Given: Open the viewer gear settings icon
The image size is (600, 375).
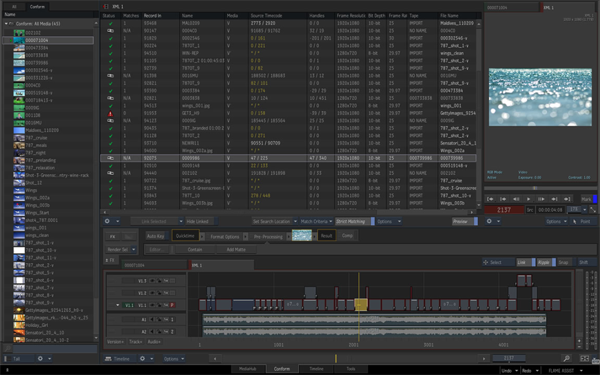Looking at the screenshot, I should pyautogui.click(x=489, y=221).
